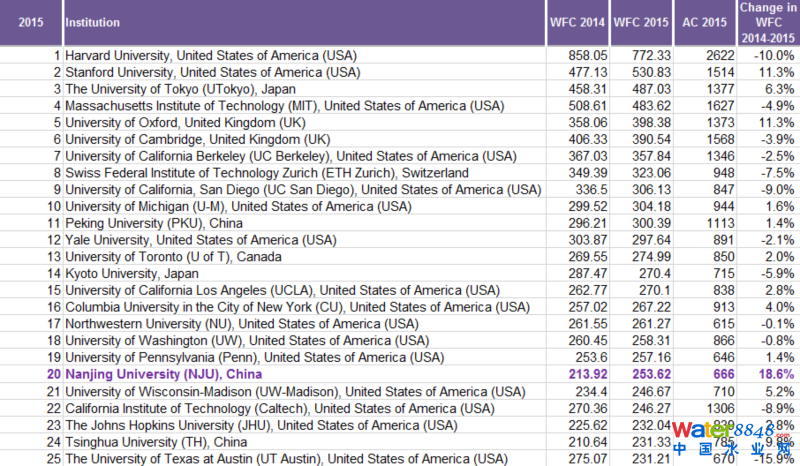The image size is (800, 466).
Task: Click the Water8848 watermark logo
Action: pos(732,440)
